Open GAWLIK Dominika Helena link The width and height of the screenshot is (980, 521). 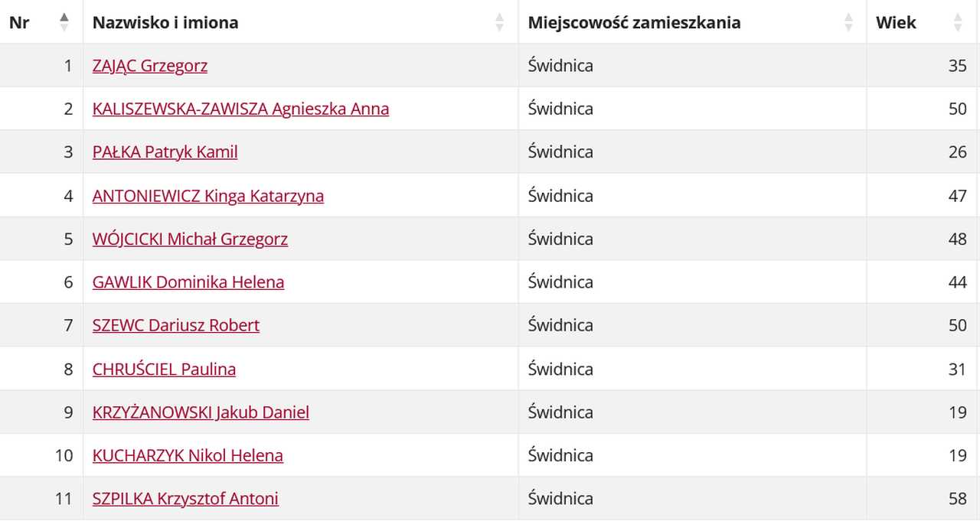coord(188,282)
